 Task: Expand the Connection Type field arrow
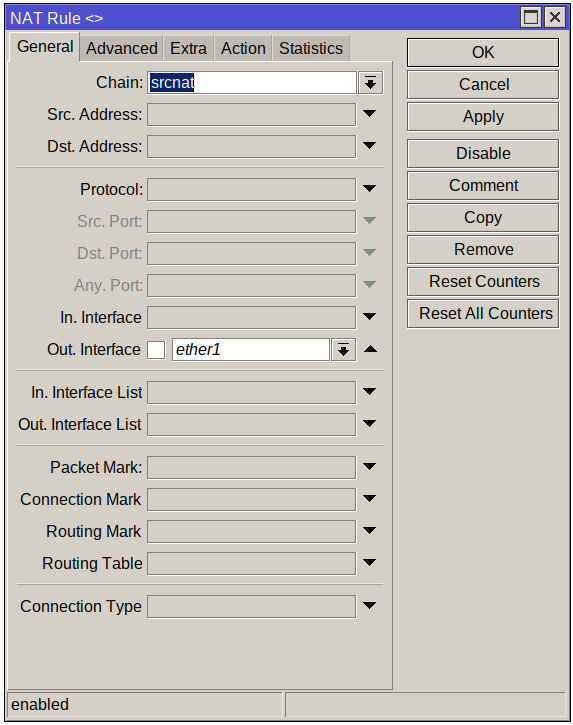pyautogui.click(x=369, y=606)
